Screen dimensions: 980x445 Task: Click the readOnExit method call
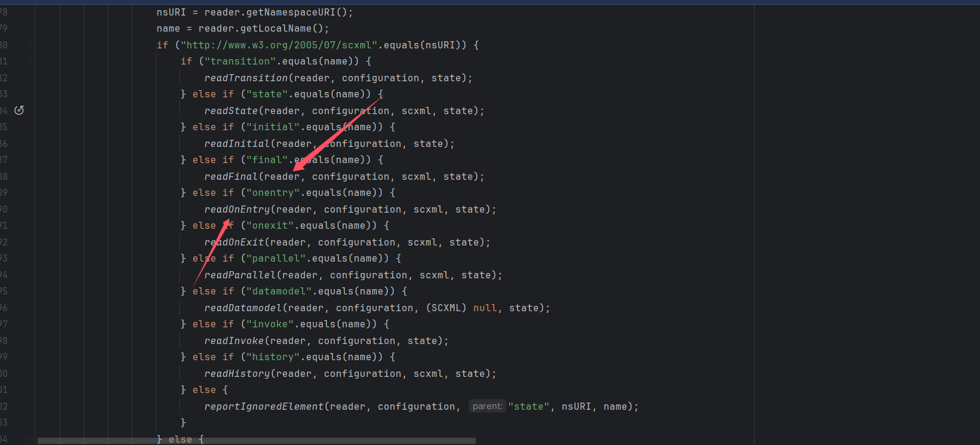click(x=234, y=243)
